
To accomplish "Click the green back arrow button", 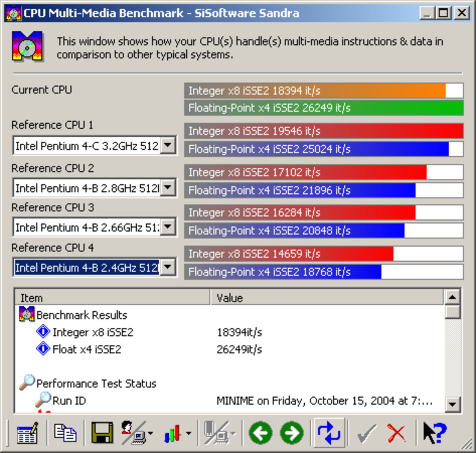I will click(x=260, y=433).
